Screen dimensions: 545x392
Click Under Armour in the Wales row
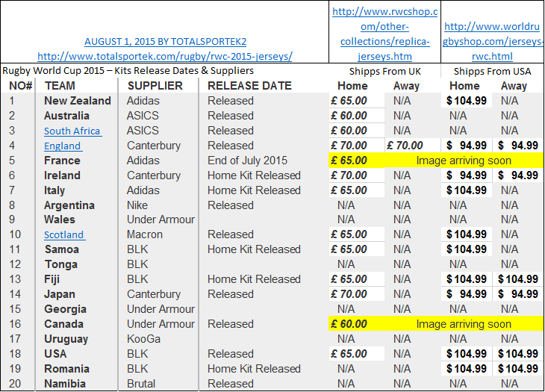(x=161, y=220)
